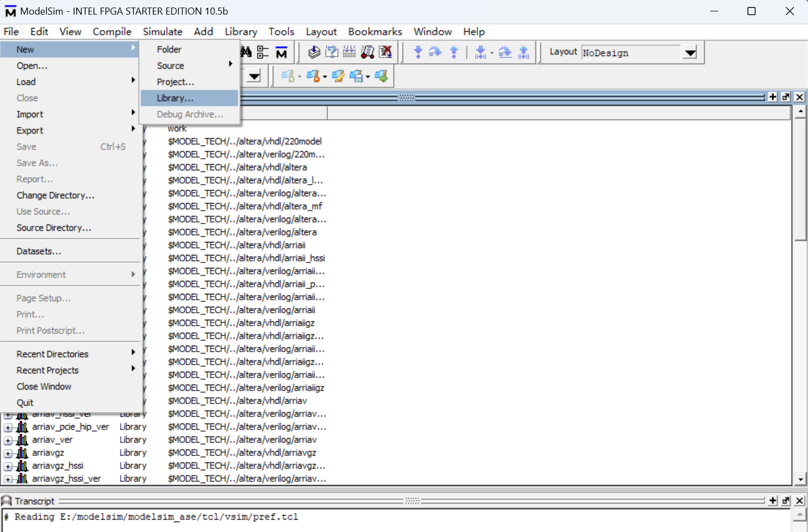The height and width of the screenshot is (532, 808).
Task: Open the Tools menu in menu bar
Action: point(282,31)
